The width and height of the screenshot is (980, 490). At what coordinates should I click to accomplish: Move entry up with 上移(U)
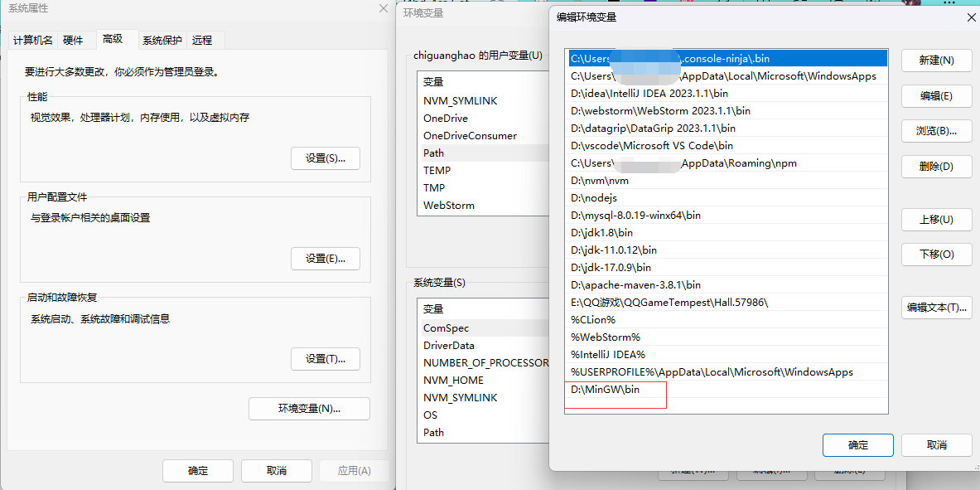(x=936, y=220)
